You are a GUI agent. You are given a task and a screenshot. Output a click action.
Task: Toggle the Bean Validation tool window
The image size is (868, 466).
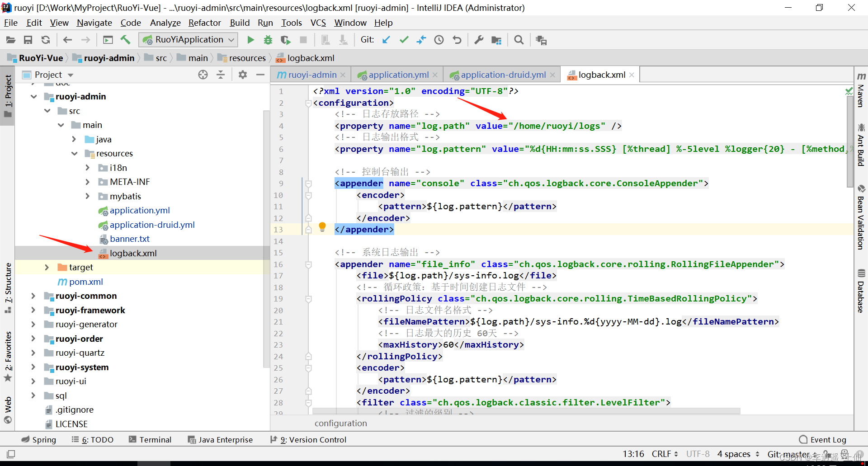point(861,217)
